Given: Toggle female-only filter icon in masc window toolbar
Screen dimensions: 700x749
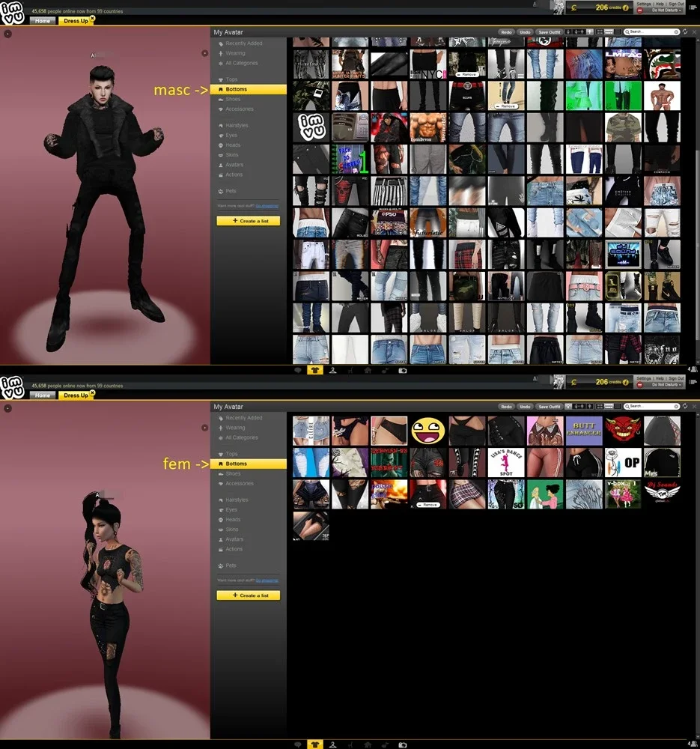Looking at the screenshot, I should point(568,31).
